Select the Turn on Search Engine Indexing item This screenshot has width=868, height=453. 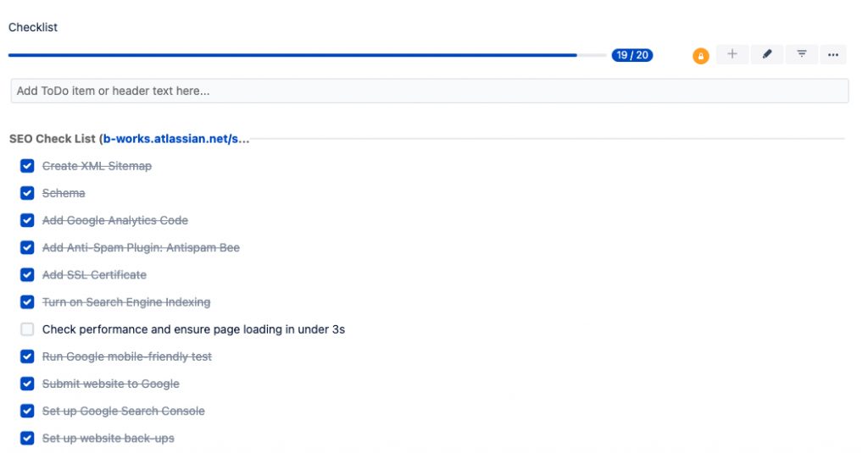point(126,302)
